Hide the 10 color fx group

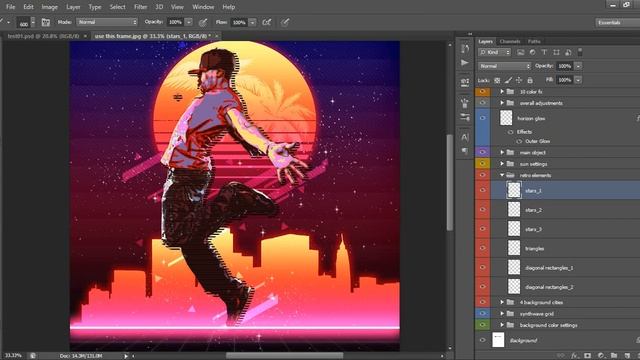click(x=482, y=92)
